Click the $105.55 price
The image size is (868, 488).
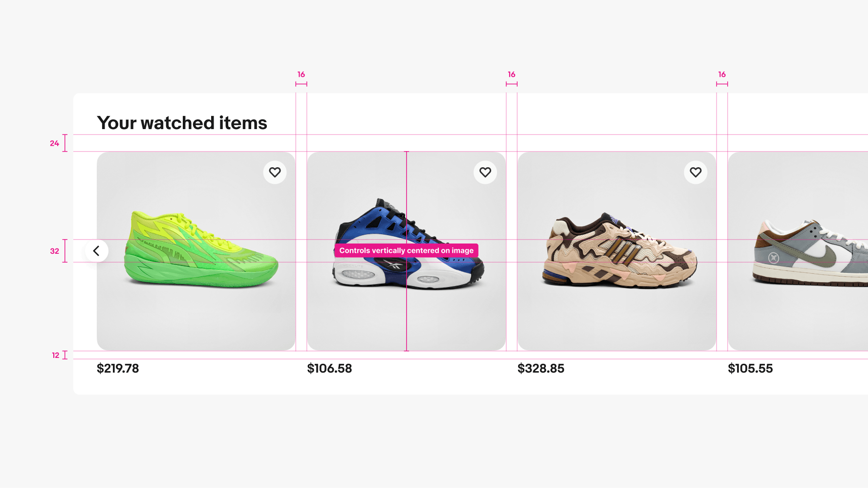[x=750, y=369]
